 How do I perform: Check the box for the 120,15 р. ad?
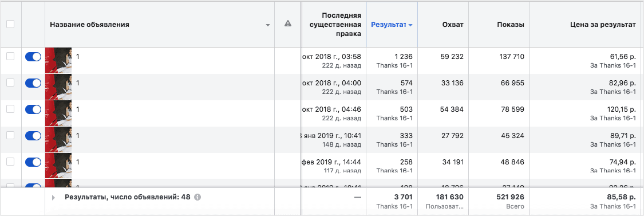[10, 109]
